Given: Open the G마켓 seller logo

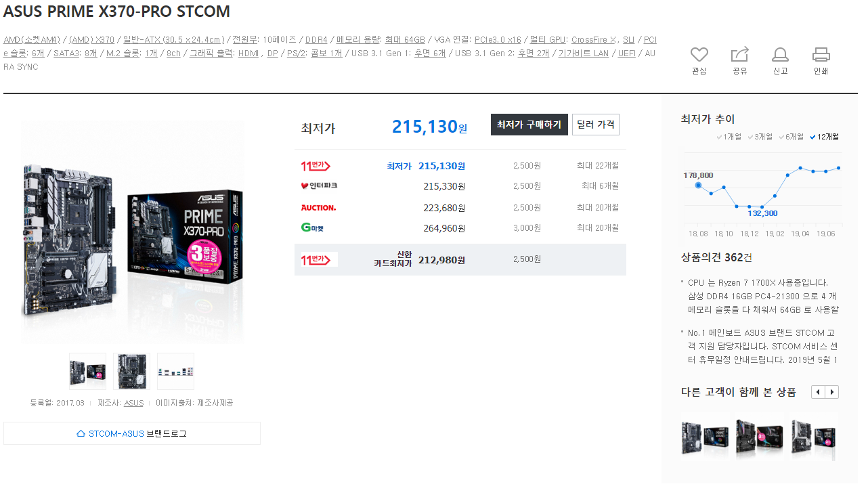Looking at the screenshot, I should coord(313,227).
